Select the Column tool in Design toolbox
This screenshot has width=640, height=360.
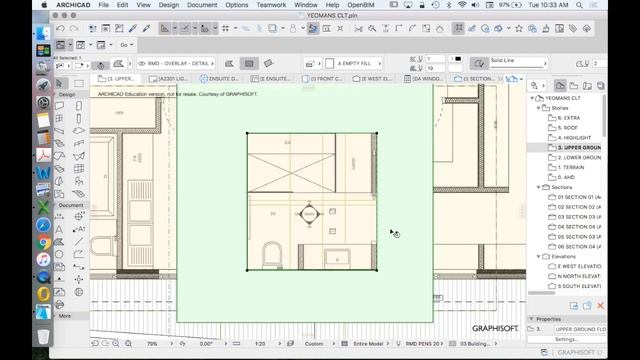coord(79,119)
